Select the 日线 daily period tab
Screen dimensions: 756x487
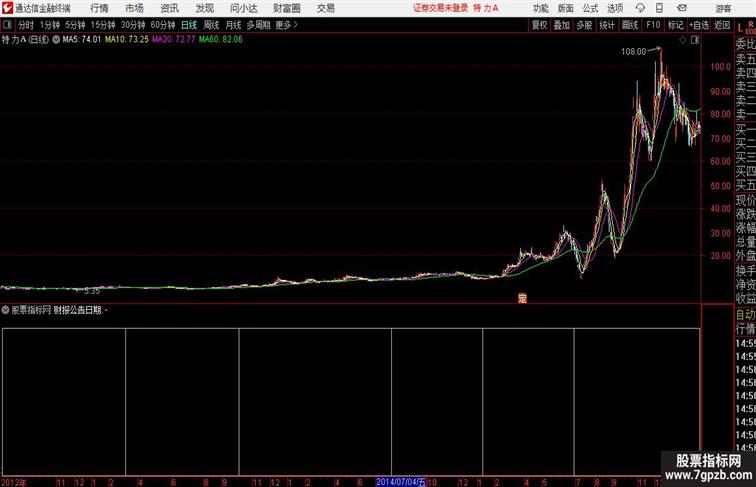coord(189,25)
